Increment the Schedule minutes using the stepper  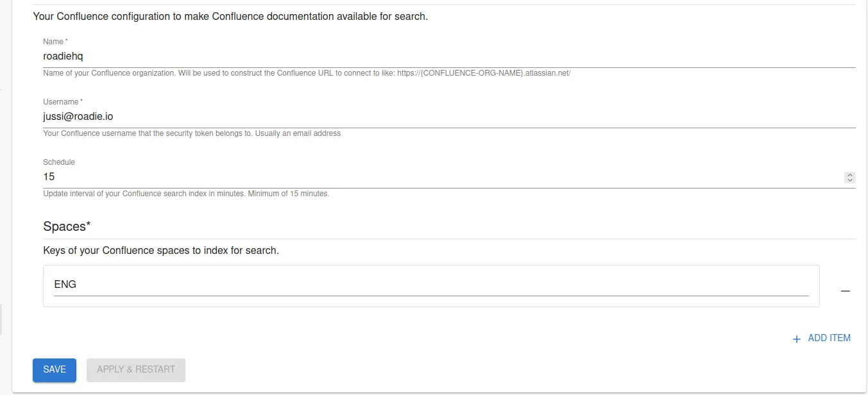tap(849, 174)
